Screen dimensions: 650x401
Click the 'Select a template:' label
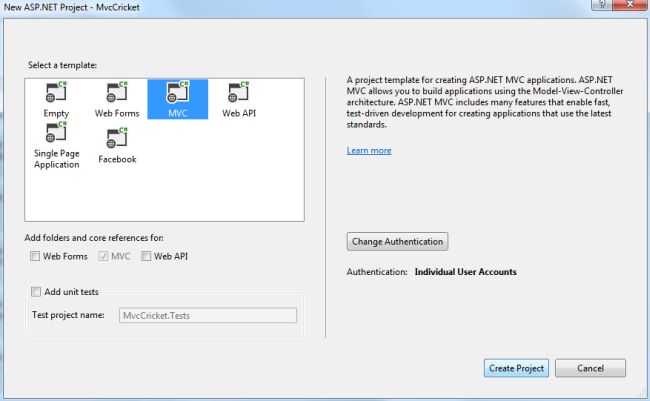click(x=62, y=65)
